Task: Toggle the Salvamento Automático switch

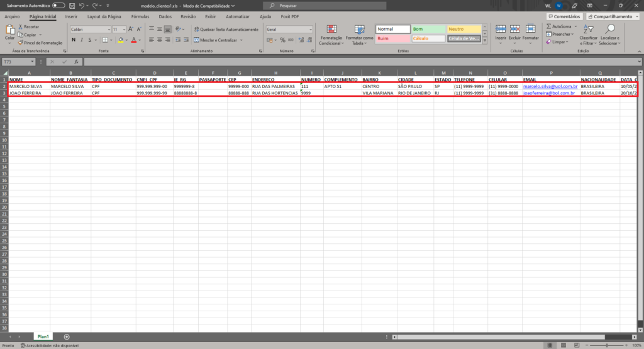Action: click(x=59, y=6)
